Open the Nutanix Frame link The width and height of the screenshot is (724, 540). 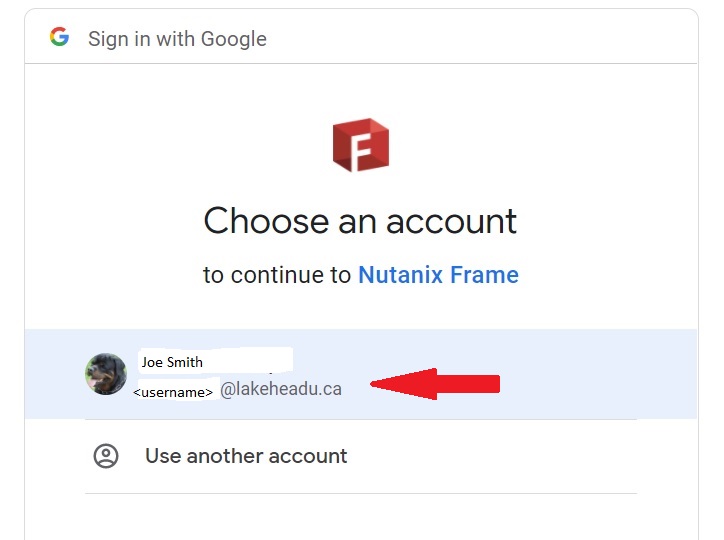coord(438,275)
